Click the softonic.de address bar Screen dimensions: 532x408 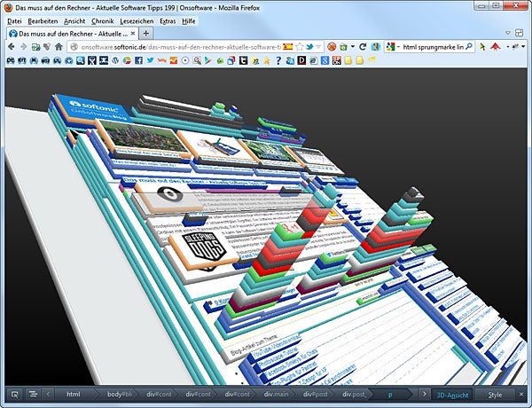tap(177, 46)
